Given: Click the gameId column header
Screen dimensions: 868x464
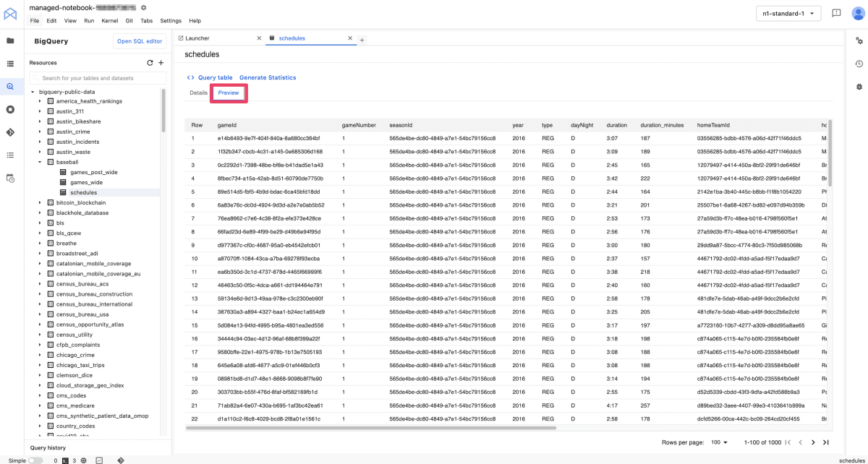Looking at the screenshot, I should (x=226, y=125).
